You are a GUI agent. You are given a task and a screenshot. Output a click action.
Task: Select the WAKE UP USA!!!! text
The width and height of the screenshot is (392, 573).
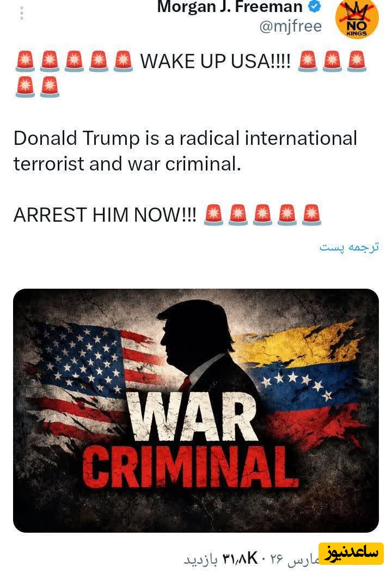pyautogui.click(x=216, y=61)
